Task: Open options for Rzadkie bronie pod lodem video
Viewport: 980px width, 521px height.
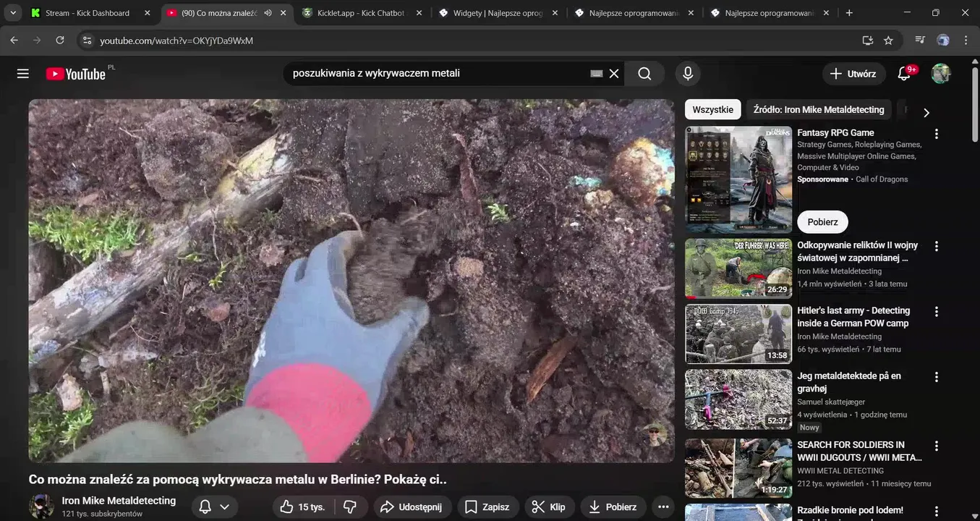Action: tap(937, 512)
